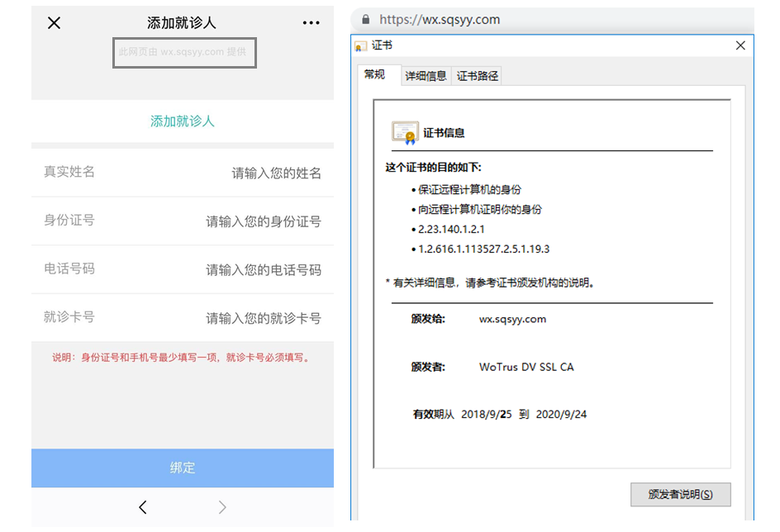Screen dimensions: 780x532
Task: Tap the blue 绑定 button
Action: coord(183,468)
